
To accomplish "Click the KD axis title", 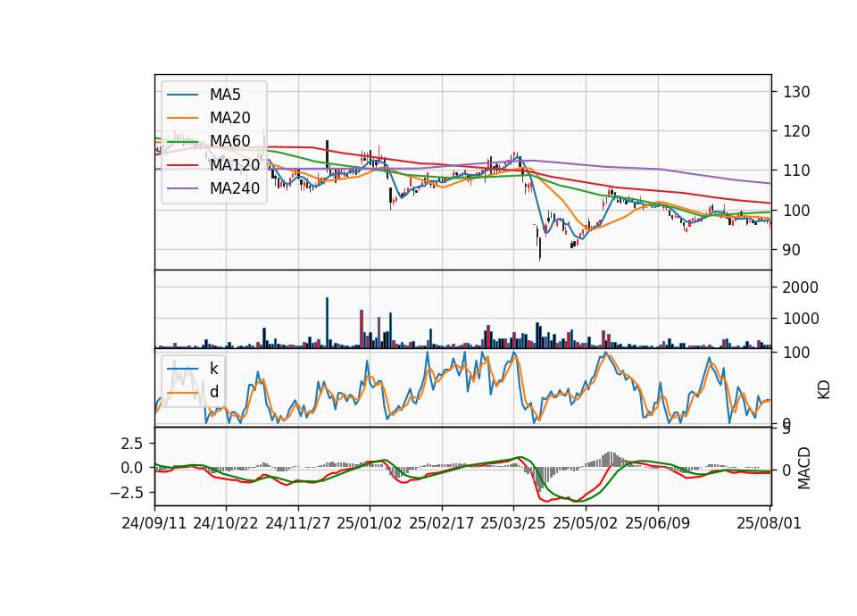I will pos(824,389).
